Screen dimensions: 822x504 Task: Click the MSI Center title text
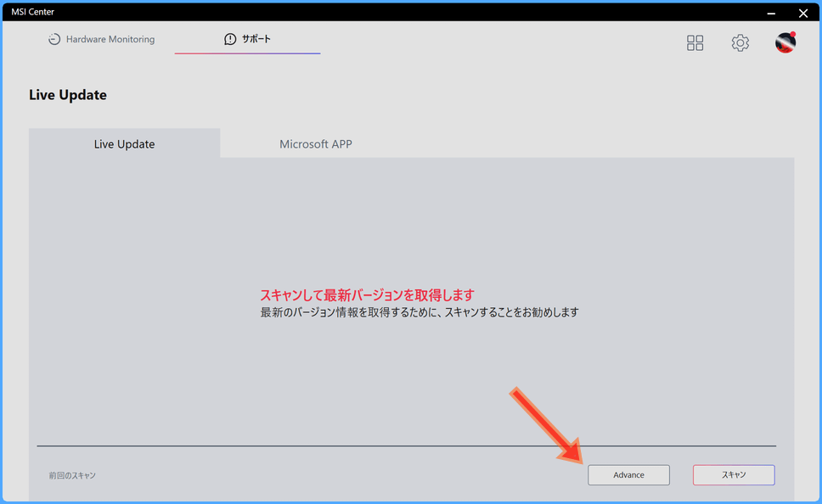tap(32, 12)
